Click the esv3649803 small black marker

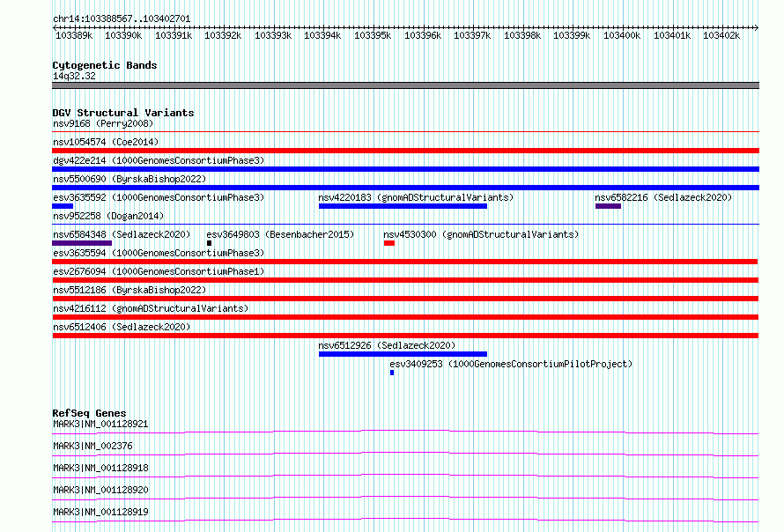point(209,243)
